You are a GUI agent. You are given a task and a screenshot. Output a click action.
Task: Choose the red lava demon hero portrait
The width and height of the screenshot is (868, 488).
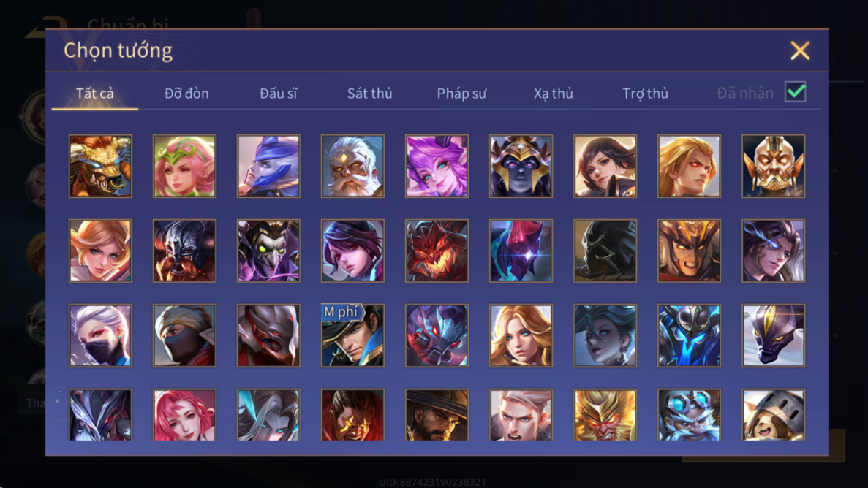coord(437,251)
